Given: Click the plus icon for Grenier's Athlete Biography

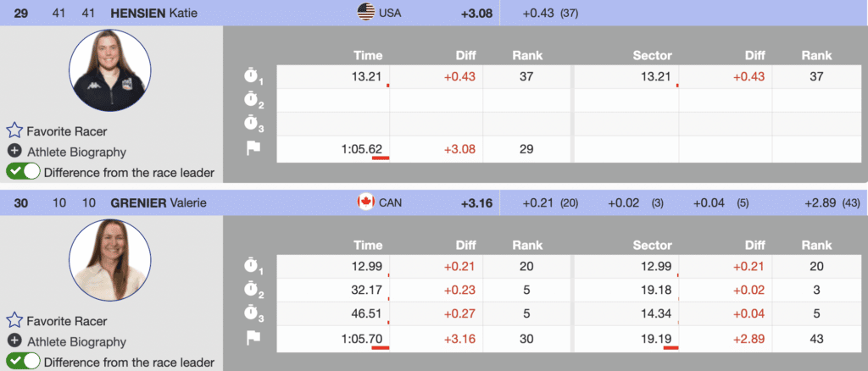Looking at the screenshot, I should [14, 341].
